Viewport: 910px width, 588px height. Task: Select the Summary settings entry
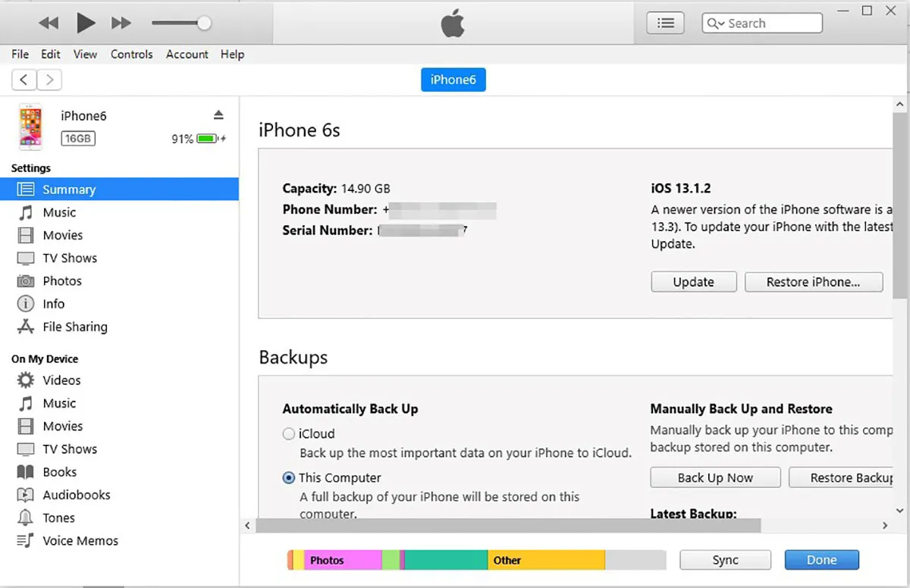click(x=69, y=189)
